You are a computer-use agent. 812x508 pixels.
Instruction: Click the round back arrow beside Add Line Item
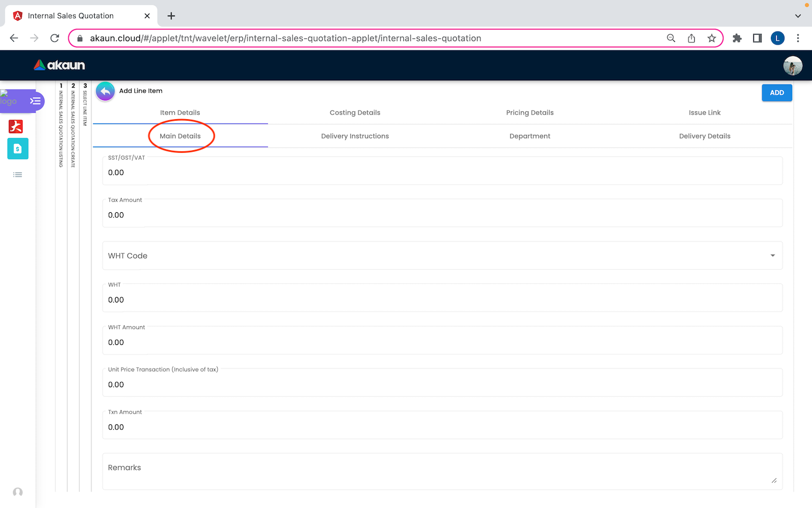pos(105,91)
